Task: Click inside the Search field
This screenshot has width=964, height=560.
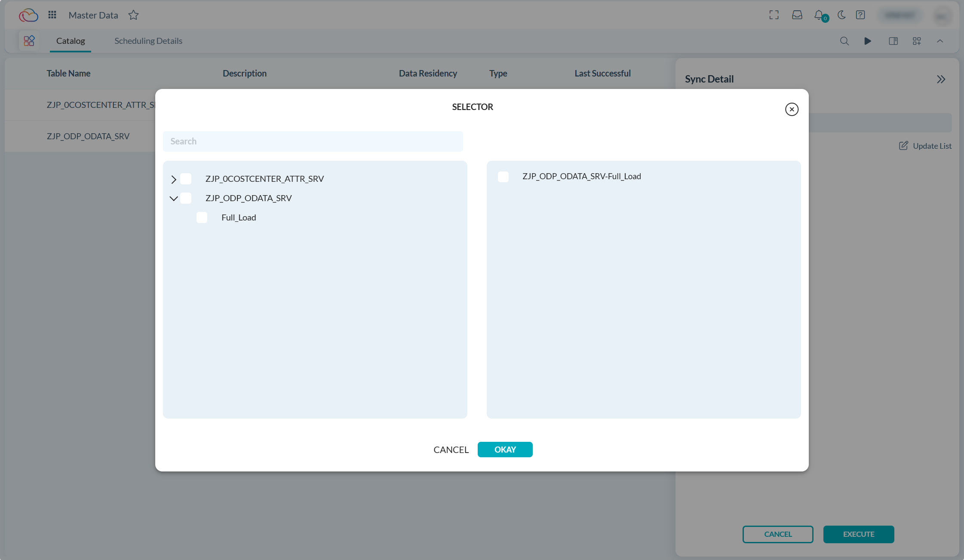Action: (x=313, y=141)
